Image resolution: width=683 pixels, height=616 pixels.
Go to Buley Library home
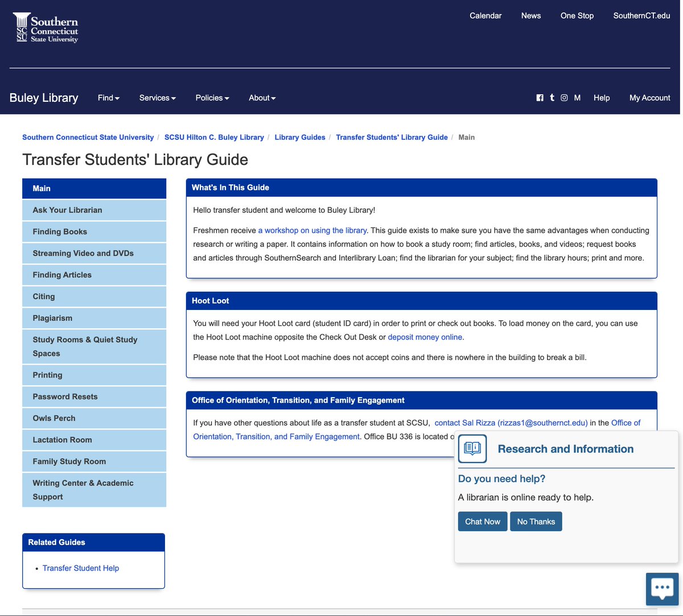44,98
